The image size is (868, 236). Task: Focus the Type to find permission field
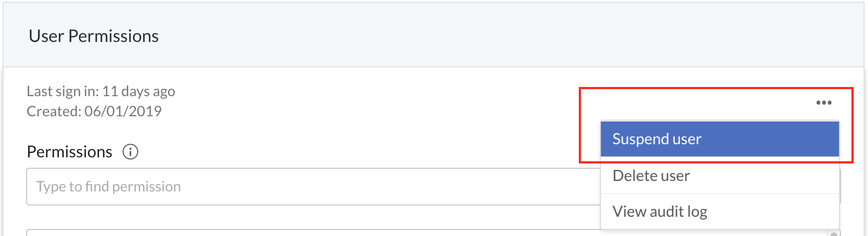tap(313, 187)
